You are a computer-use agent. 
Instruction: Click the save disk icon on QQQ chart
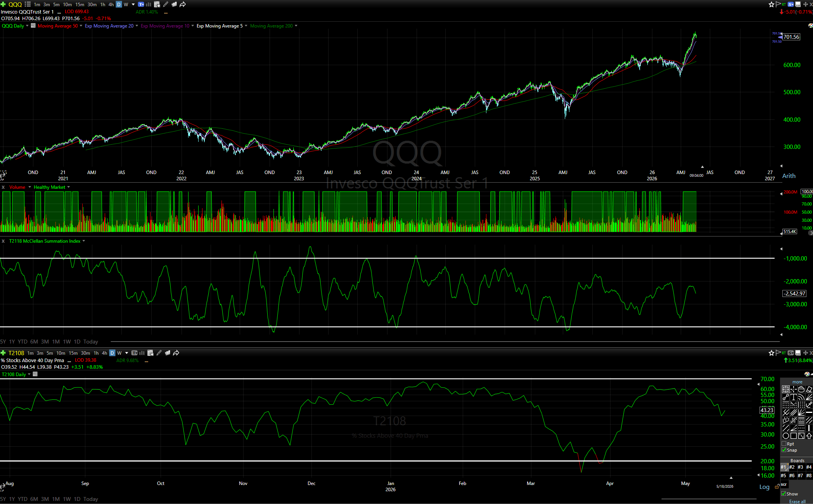[798, 4]
